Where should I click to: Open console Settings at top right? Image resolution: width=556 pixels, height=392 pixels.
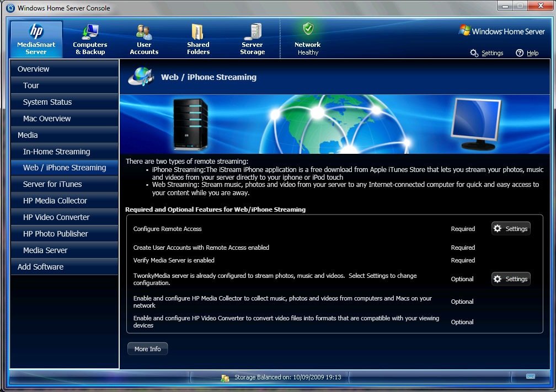tap(487, 53)
